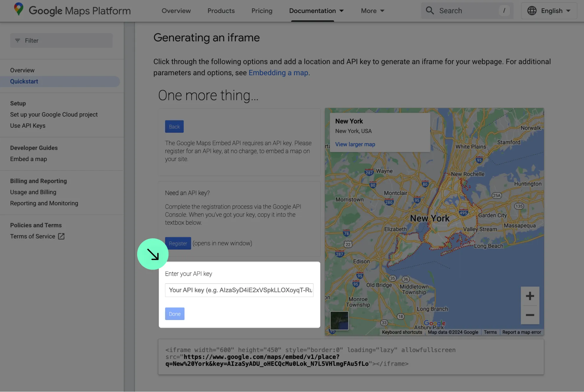This screenshot has width=584, height=392.
Task: Click Report a map error
Action: coord(521,332)
